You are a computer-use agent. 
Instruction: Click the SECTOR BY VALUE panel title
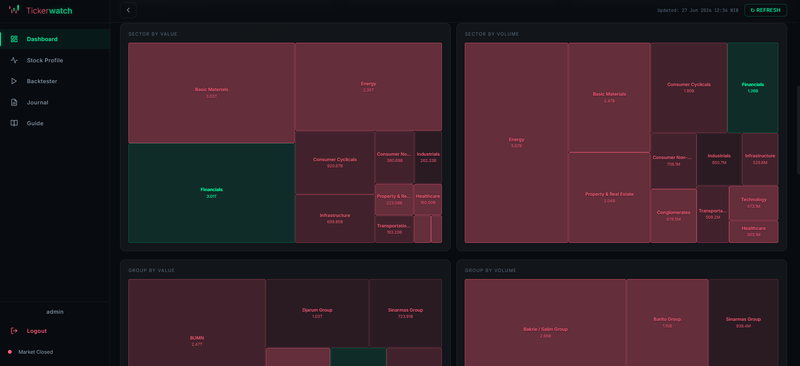[153, 34]
